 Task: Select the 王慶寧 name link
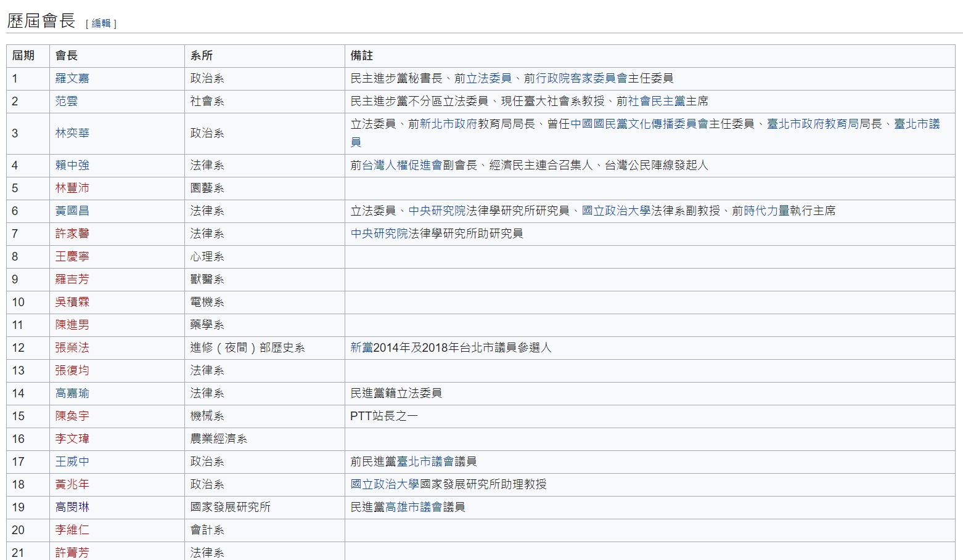(x=72, y=256)
